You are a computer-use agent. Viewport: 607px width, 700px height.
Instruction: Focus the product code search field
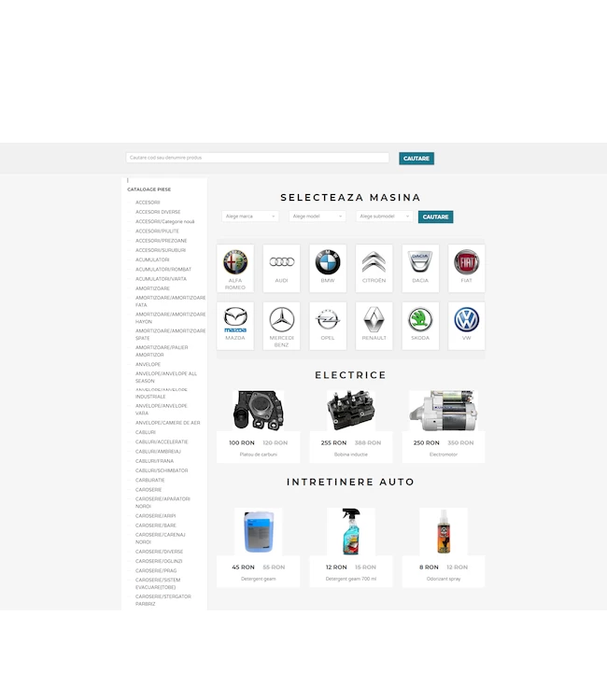click(x=257, y=158)
